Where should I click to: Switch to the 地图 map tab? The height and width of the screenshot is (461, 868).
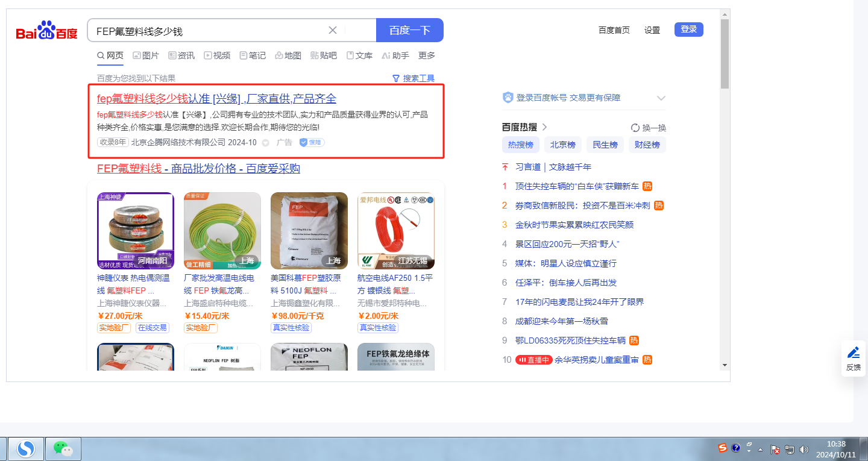(288, 55)
